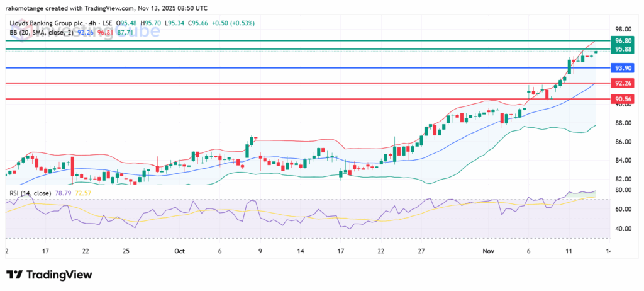644x291 pixels.
Task: Select the 92.26 red price label
Action: pos(623,83)
